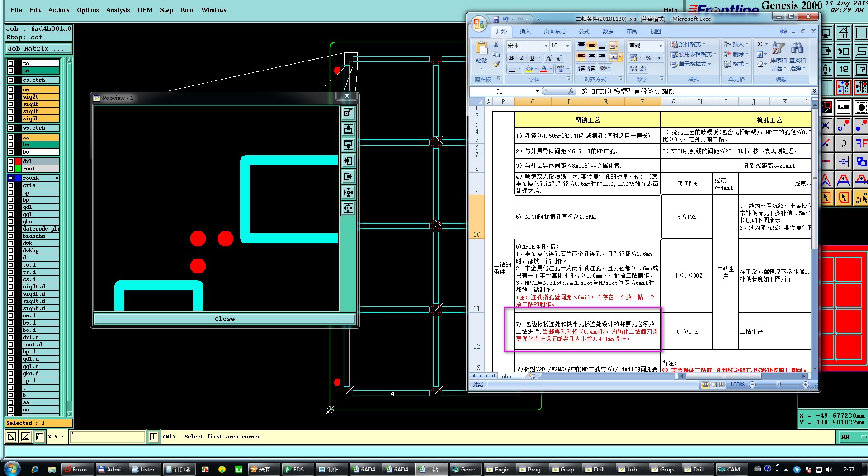Image resolution: width=868 pixels, height=476 pixels.
Task: Open the font name dropdown (宋体)
Action: point(546,46)
